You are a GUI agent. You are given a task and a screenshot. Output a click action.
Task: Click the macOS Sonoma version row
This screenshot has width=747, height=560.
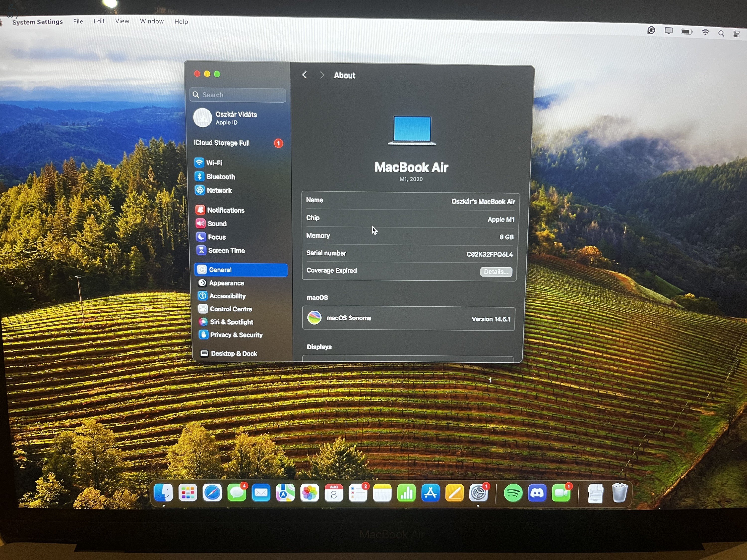coord(409,318)
